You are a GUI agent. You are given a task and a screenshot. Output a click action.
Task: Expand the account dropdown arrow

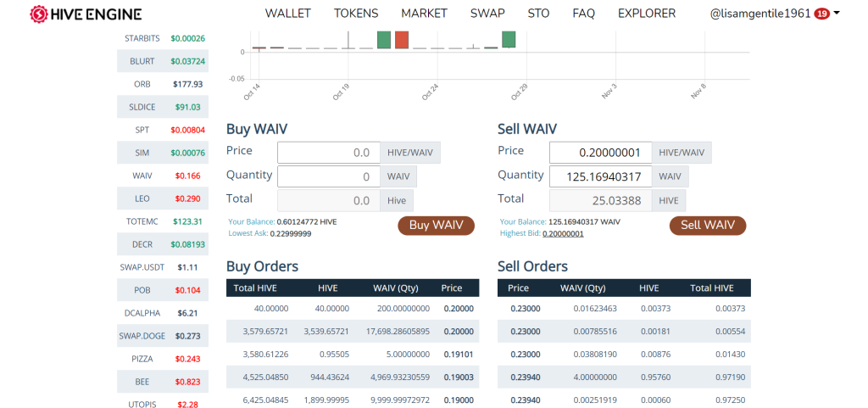point(836,13)
